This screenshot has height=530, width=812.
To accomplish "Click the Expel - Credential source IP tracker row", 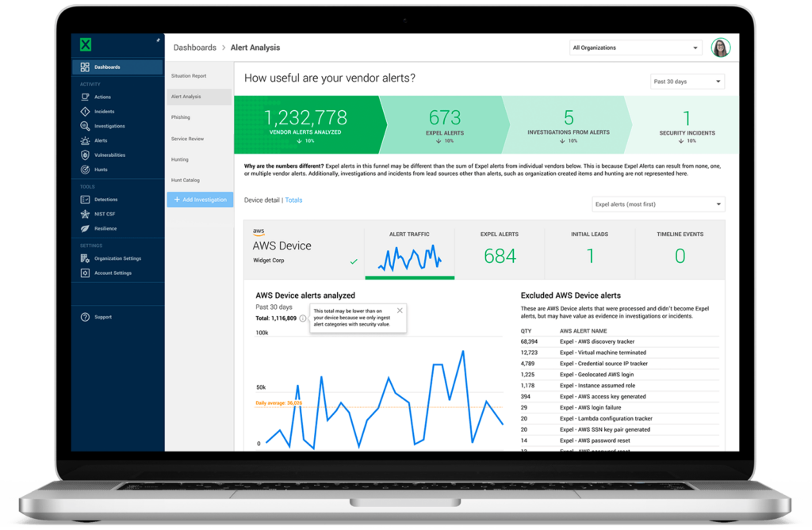I will click(x=619, y=364).
